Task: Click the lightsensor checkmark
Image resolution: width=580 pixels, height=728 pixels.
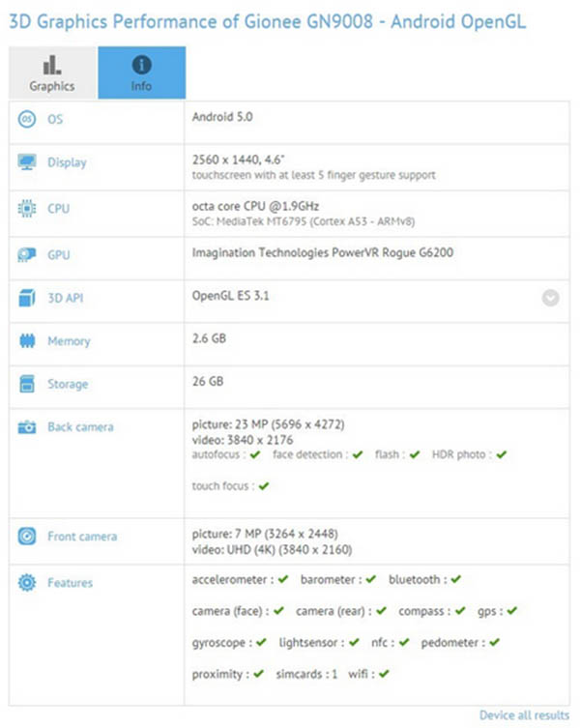Action: (355, 642)
